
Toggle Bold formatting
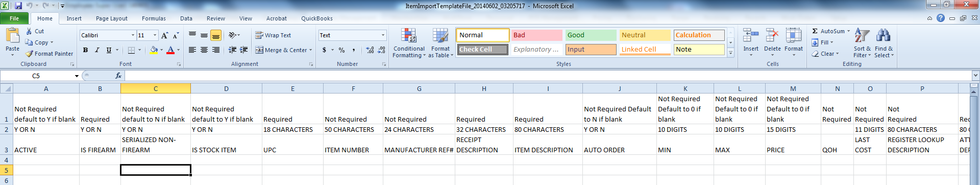coord(85,50)
